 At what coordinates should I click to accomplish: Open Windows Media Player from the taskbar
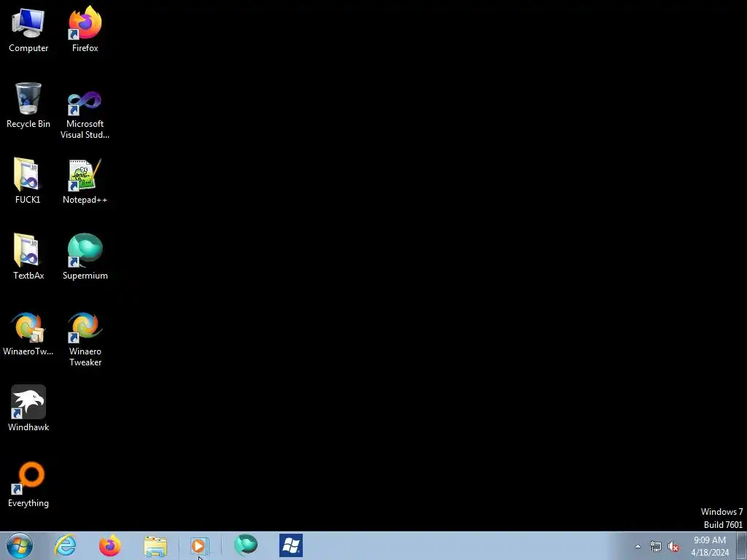click(x=199, y=545)
